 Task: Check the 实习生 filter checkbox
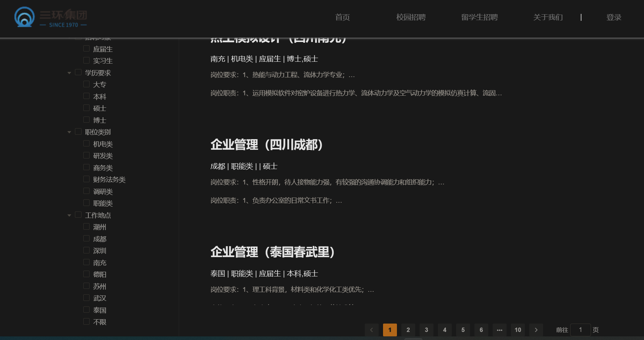[87, 60]
